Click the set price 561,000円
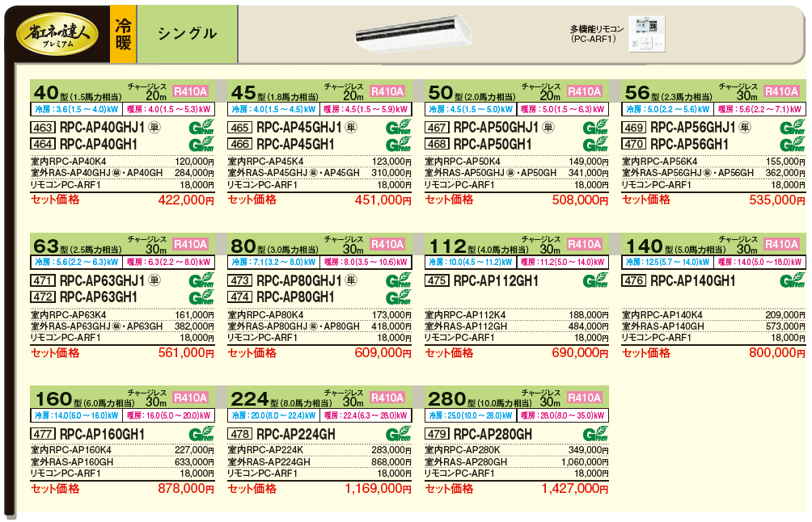The width and height of the screenshot is (812, 522). 186,353
